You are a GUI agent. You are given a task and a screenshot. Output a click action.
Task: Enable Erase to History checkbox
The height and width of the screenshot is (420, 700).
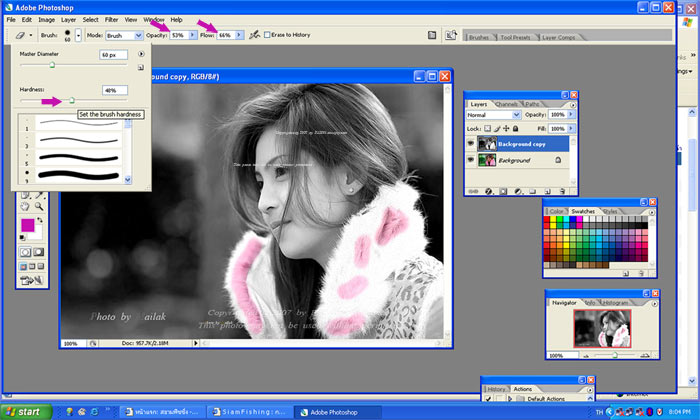(267, 35)
